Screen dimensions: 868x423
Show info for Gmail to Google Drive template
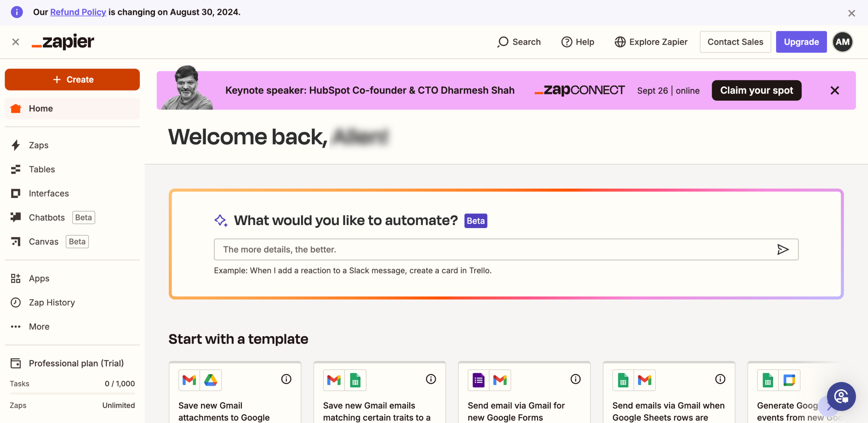click(x=286, y=379)
